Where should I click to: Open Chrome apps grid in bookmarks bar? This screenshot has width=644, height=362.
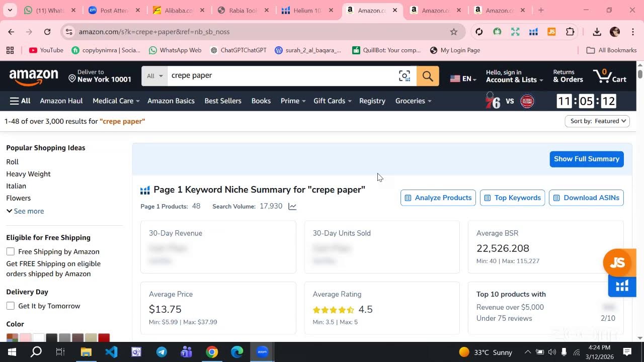coord(10,50)
